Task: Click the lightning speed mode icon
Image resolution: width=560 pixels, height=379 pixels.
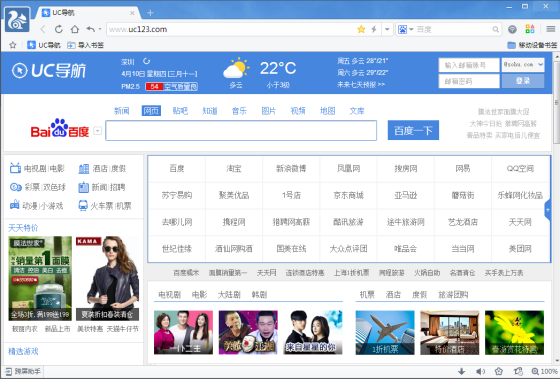Action: 374,29
